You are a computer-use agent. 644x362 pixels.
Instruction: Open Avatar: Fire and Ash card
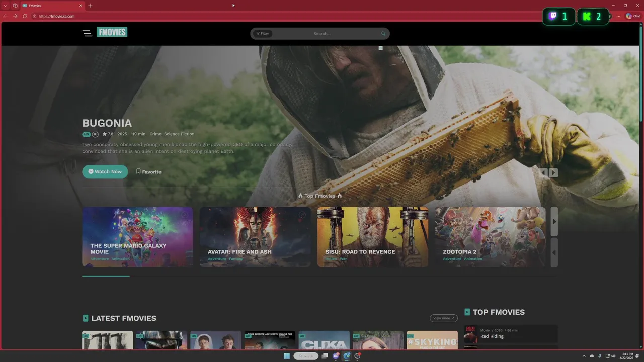coord(255,237)
